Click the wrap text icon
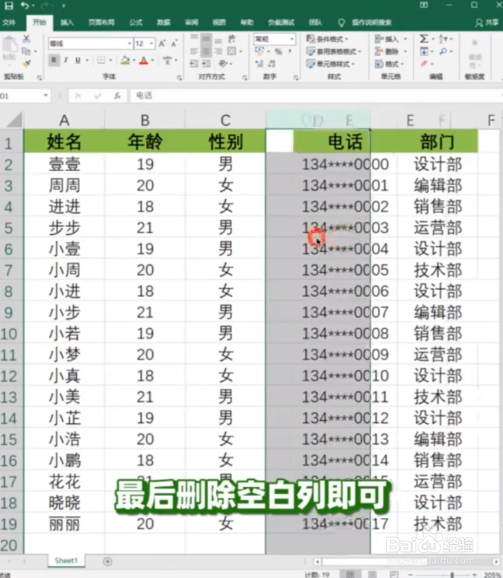This screenshot has height=578, width=503. (231, 39)
